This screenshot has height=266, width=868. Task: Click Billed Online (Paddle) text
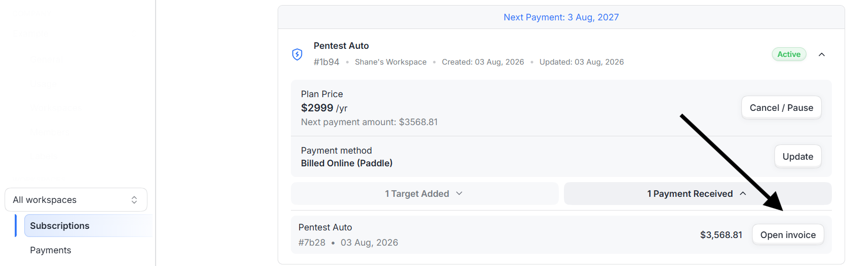tap(347, 163)
